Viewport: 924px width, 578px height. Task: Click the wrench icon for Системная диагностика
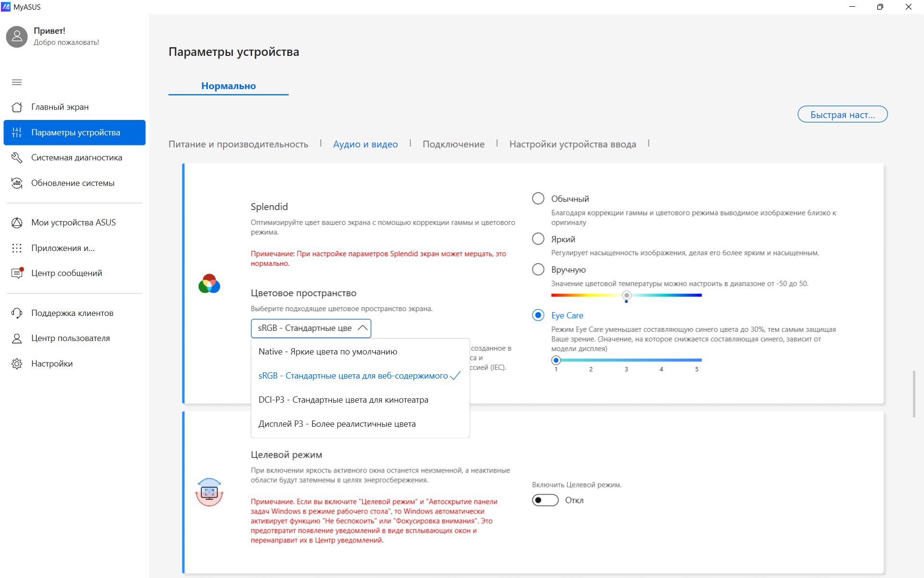(x=17, y=158)
